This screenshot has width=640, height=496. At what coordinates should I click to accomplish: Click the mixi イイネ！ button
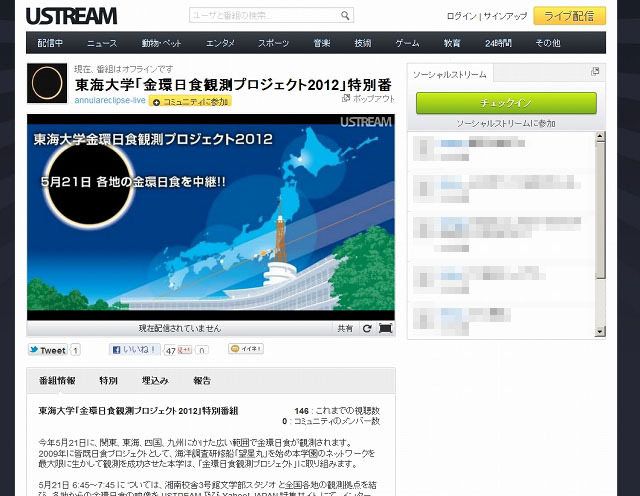point(246,349)
